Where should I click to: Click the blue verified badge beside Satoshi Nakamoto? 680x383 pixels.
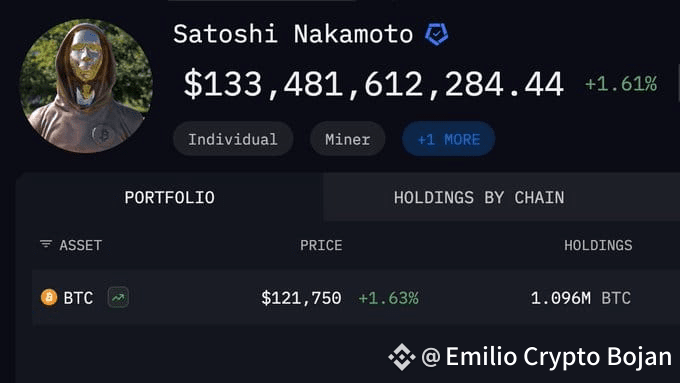(436, 34)
